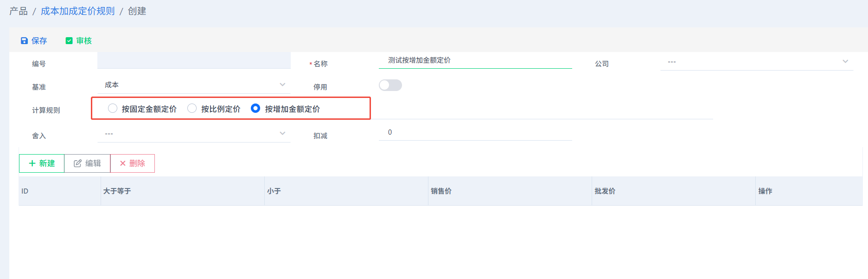Click the plus icon on 新建
The height and width of the screenshot is (279, 868).
[32, 163]
